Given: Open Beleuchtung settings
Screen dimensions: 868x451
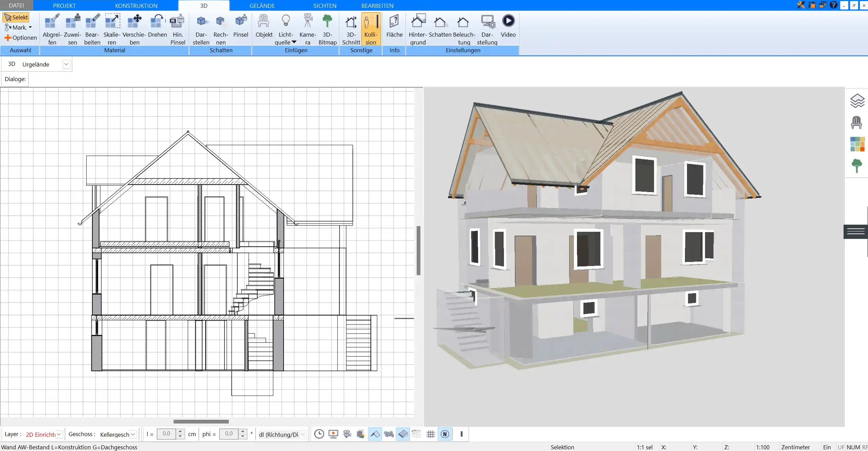Looking at the screenshot, I should 464,29.
